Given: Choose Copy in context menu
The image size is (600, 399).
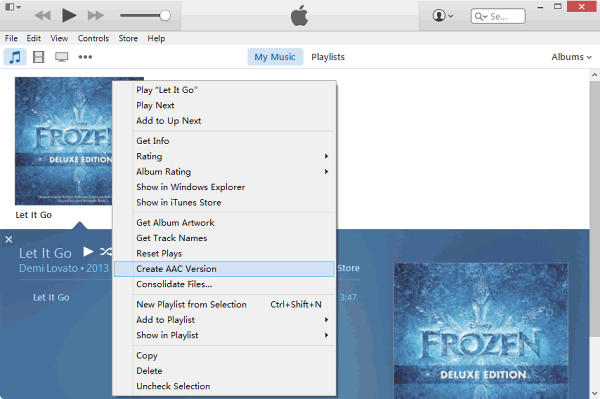Looking at the screenshot, I should click(x=224, y=355).
